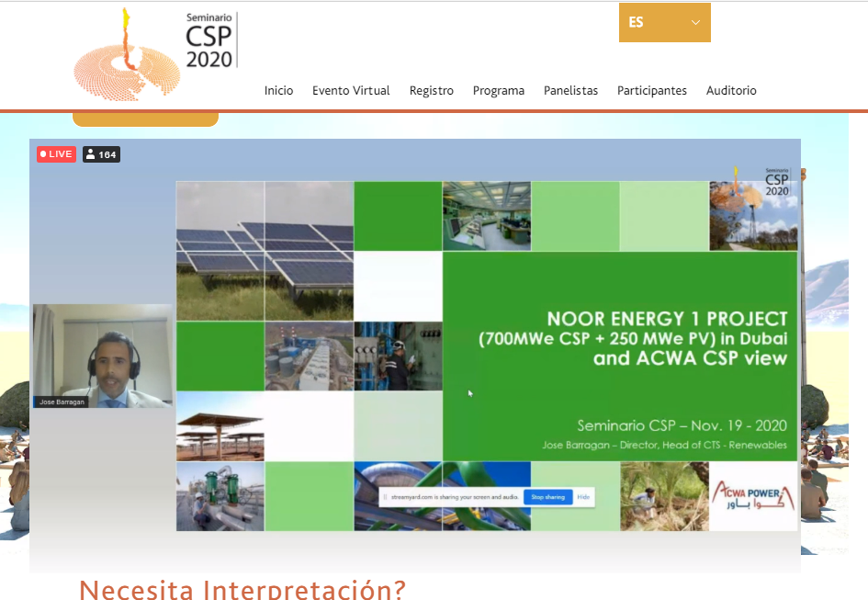Click the NOOR ENERGY 1 PROJECT title
The image size is (868, 600).
click(x=667, y=319)
